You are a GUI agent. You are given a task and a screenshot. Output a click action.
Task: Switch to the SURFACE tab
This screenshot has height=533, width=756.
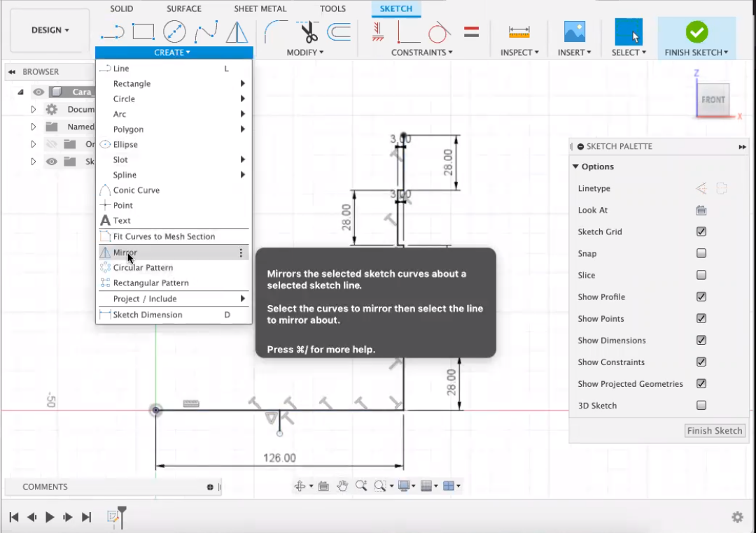(x=183, y=8)
